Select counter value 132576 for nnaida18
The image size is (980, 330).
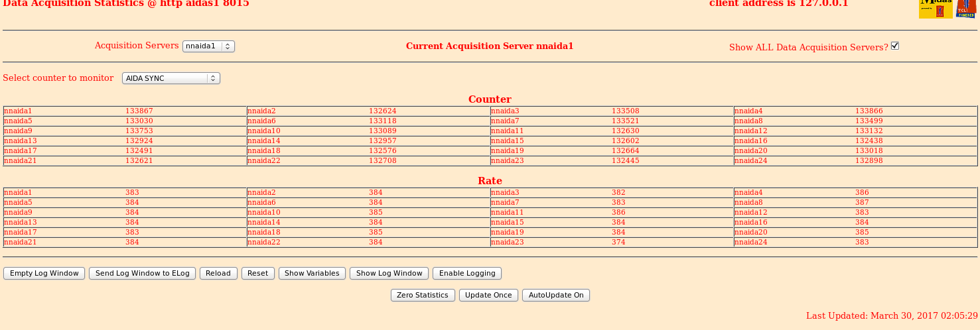click(x=383, y=151)
